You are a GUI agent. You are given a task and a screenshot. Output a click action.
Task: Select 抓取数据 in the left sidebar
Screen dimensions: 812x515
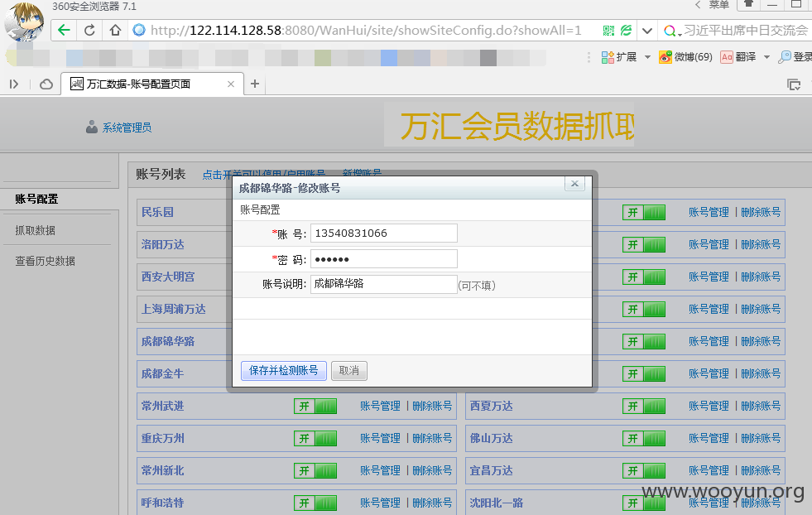click(x=36, y=230)
